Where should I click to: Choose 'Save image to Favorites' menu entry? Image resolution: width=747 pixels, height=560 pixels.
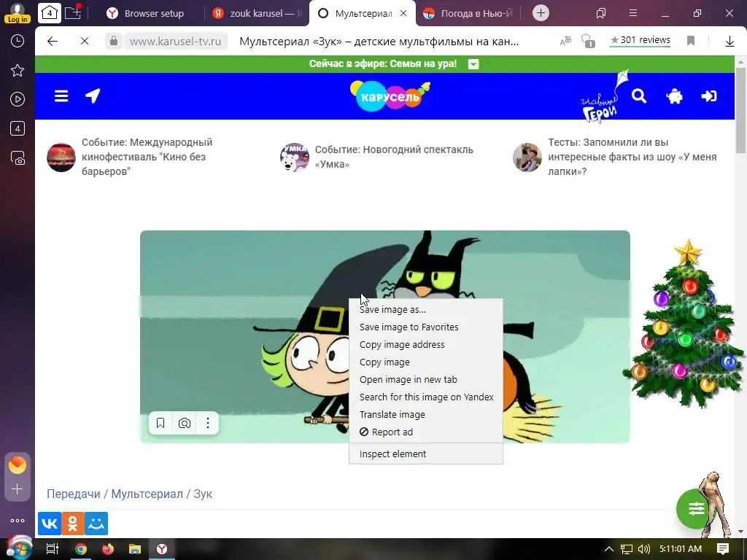point(426,327)
